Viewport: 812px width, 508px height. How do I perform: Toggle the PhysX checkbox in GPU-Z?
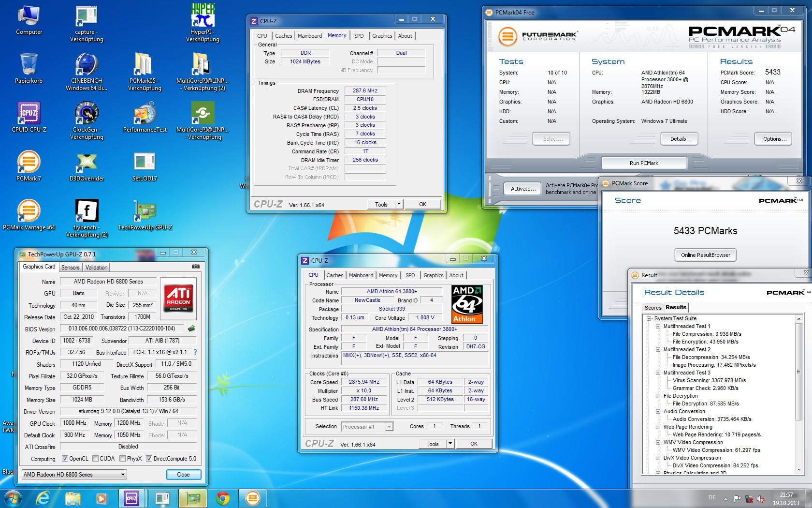[123, 459]
